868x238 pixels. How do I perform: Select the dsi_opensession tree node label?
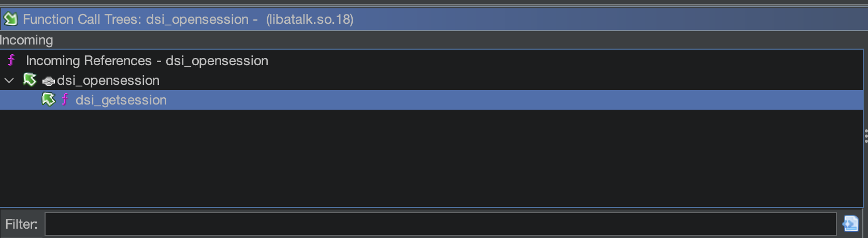108,80
